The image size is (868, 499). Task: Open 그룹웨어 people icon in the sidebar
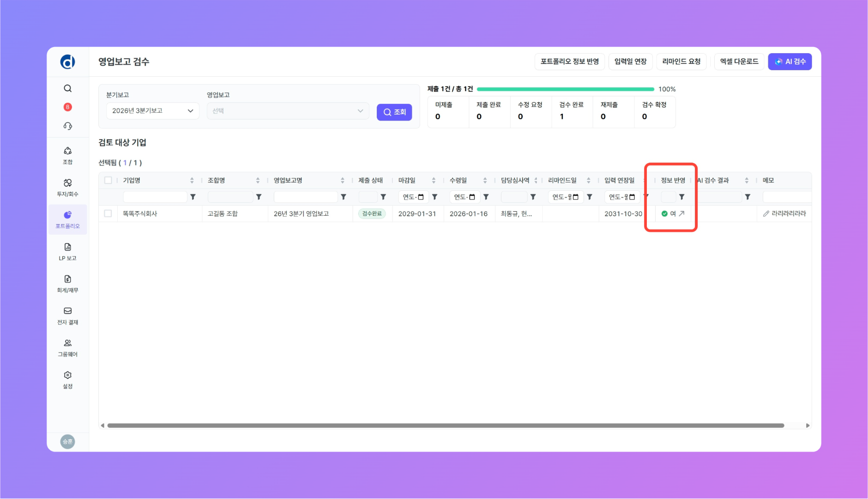(x=67, y=347)
